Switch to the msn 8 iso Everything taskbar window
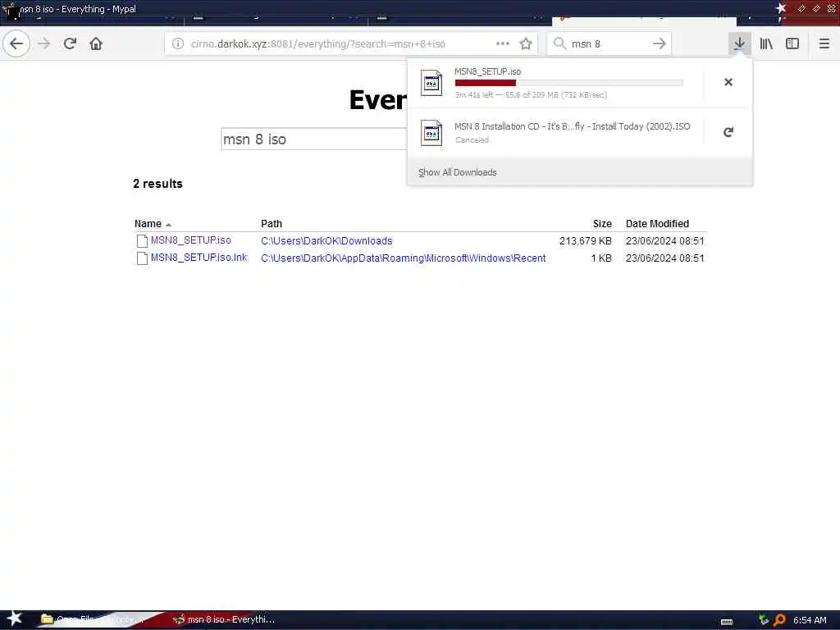The width and height of the screenshot is (840, 630). coord(224,619)
